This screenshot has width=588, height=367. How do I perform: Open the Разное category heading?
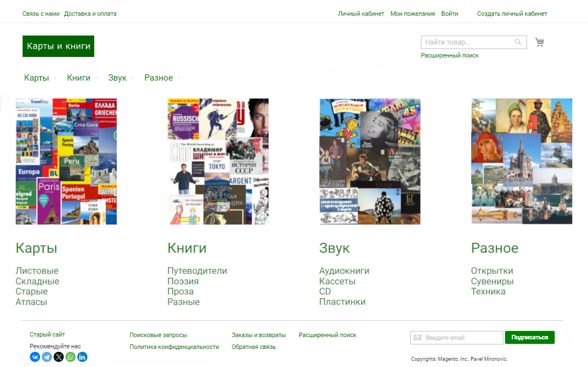[495, 248]
